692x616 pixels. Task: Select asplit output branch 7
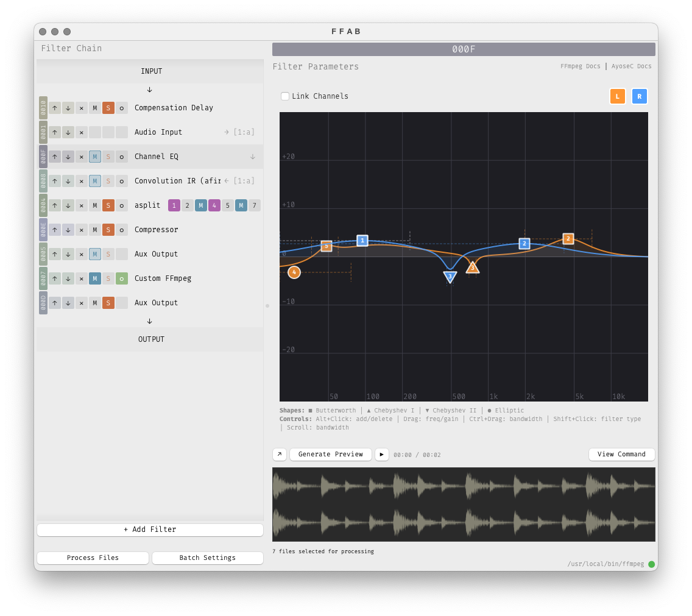tap(255, 205)
